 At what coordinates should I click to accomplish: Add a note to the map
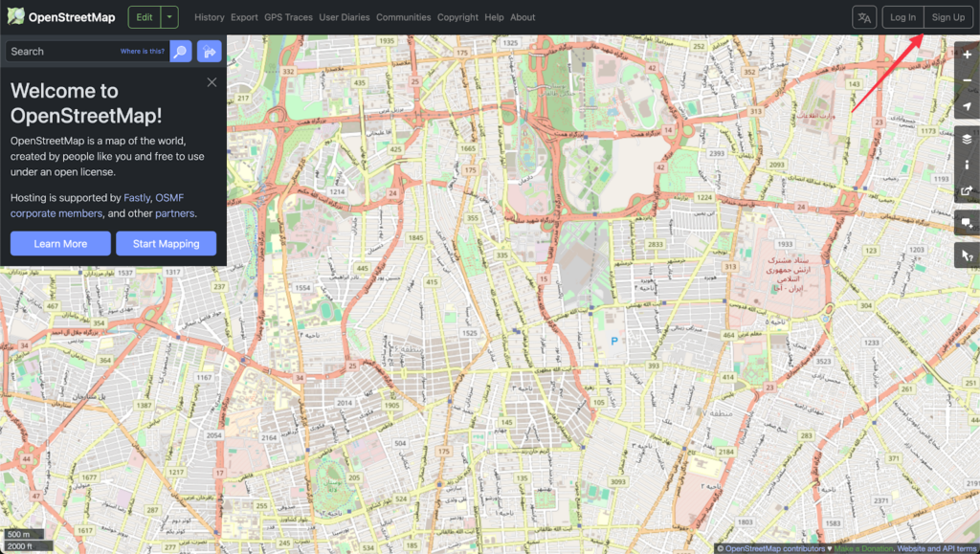pyautogui.click(x=967, y=223)
